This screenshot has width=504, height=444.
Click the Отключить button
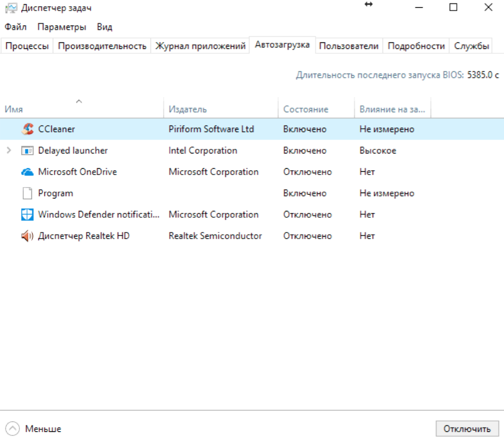point(467,429)
